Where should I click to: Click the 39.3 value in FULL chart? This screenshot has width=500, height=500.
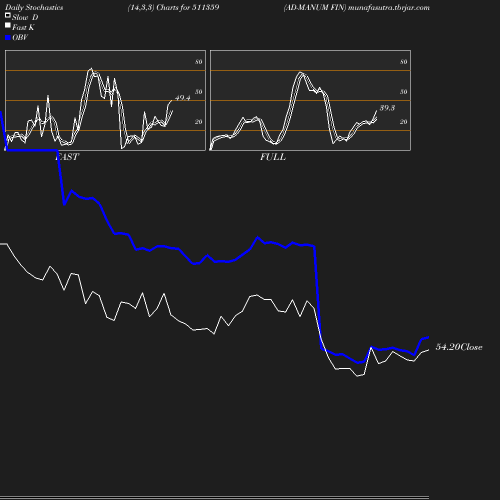(387, 108)
